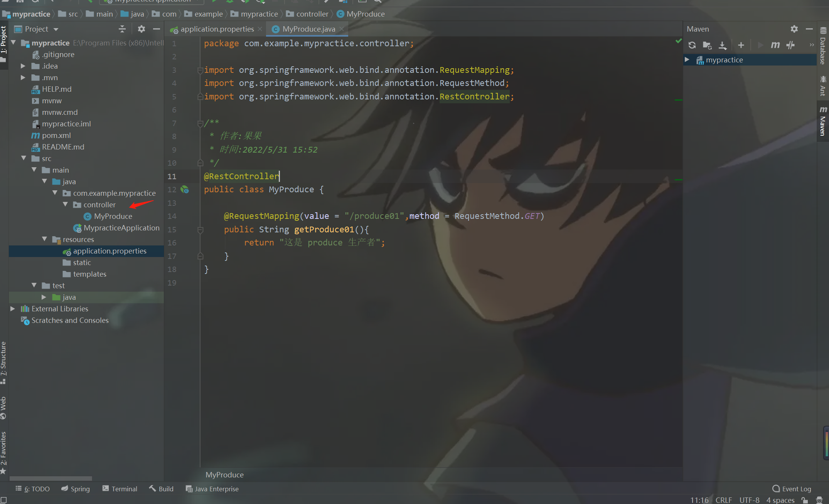The image size is (829, 504).
Task: Open the Project panel settings gear
Action: [x=142, y=29]
